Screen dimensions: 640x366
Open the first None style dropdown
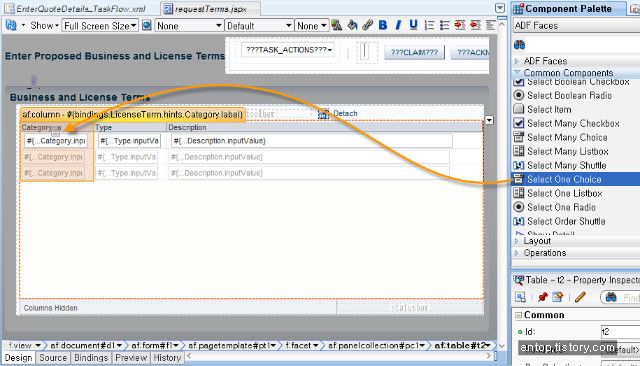pyautogui.click(x=189, y=26)
